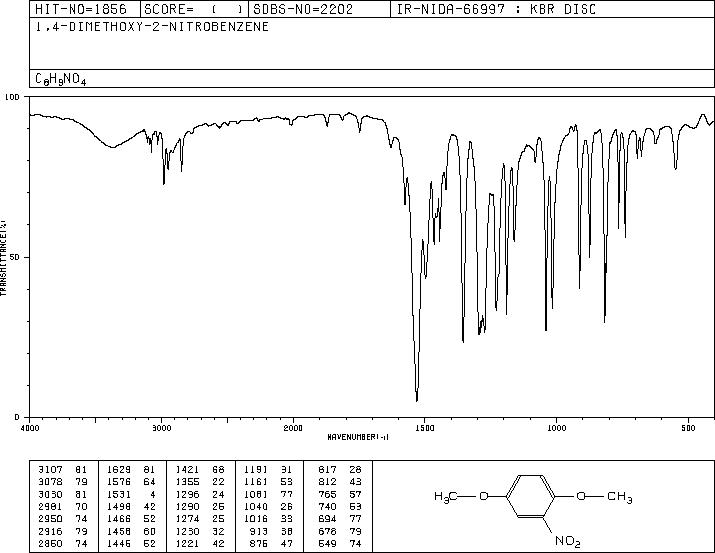
Task: Select peak table entry 2950
Action: 51,519
